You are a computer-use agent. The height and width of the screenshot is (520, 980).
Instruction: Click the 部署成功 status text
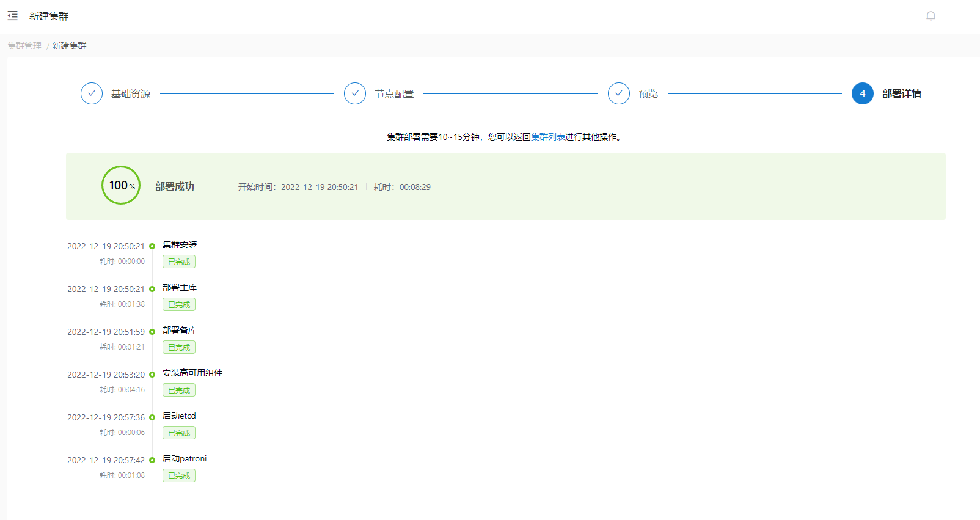[175, 186]
